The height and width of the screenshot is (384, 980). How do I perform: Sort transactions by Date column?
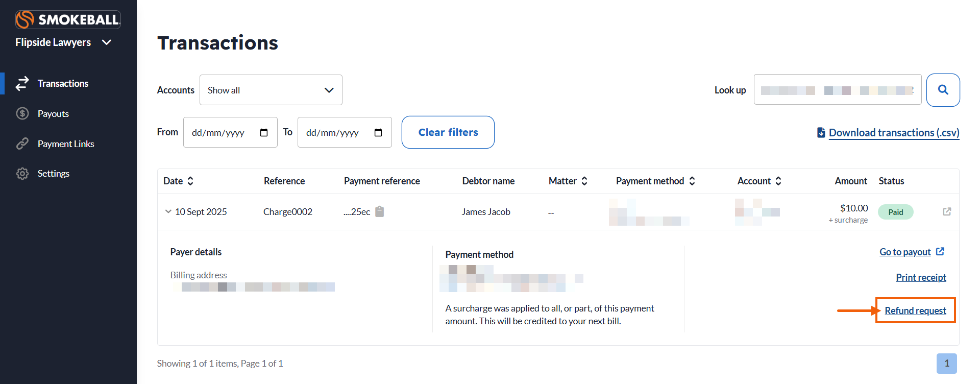[x=190, y=181]
